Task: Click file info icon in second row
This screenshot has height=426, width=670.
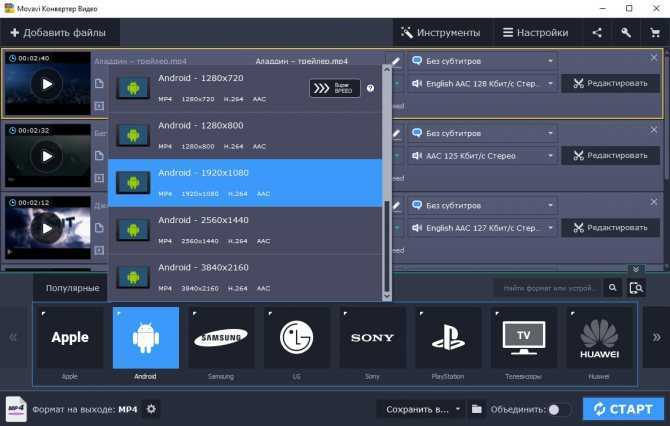Action: 99,156
